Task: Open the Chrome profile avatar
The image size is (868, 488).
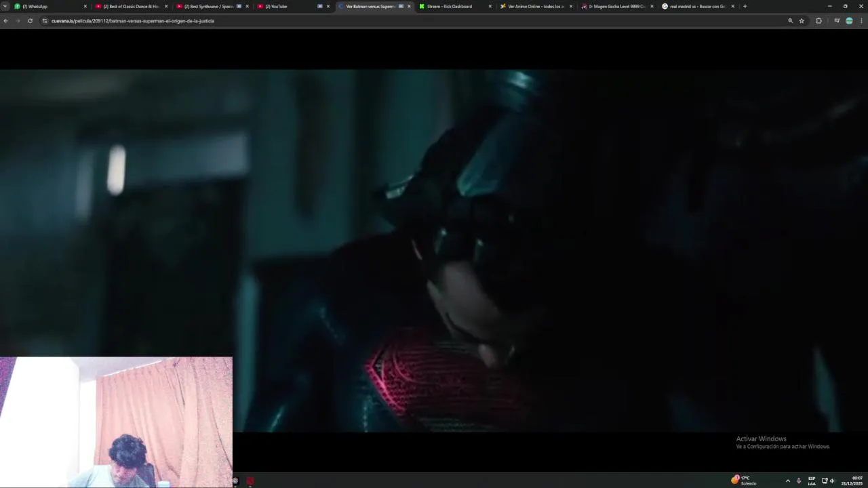Action: 849,21
